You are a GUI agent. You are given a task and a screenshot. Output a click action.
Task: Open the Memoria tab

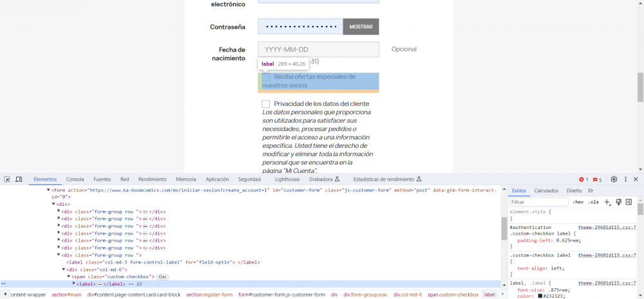[x=186, y=179]
